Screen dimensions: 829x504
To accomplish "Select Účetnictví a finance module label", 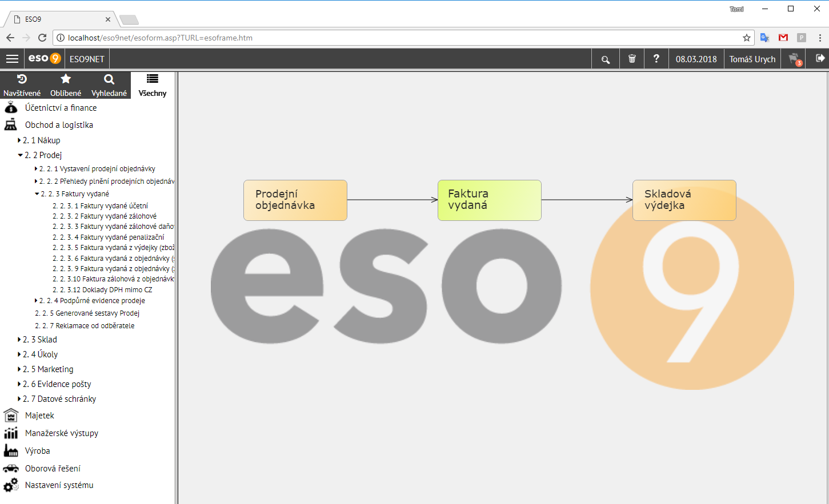I will point(61,107).
